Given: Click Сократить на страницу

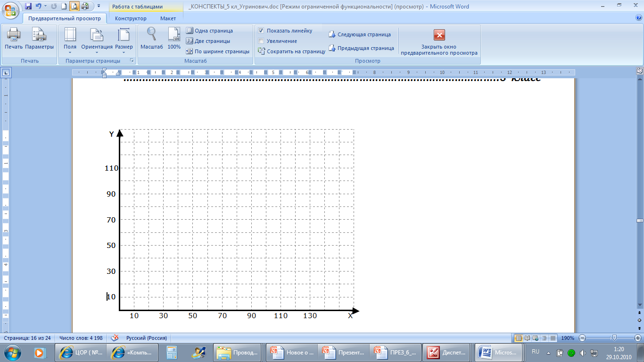Looking at the screenshot, I should click(x=291, y=51).
